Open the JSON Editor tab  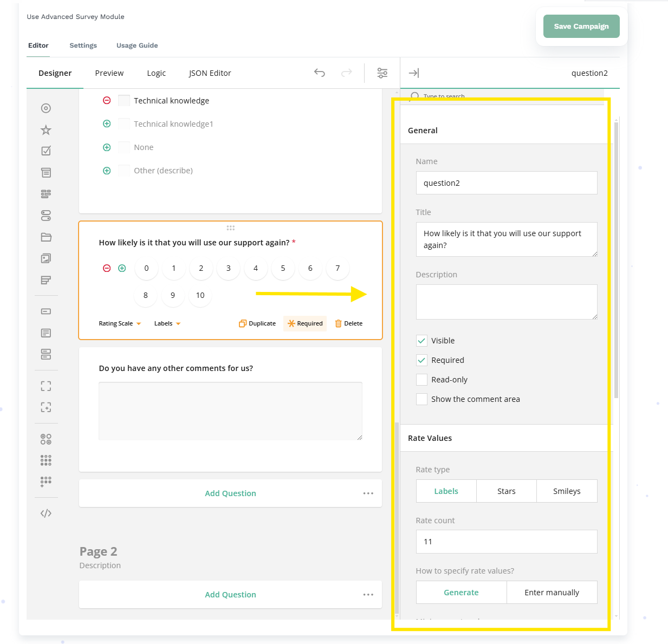210,73
